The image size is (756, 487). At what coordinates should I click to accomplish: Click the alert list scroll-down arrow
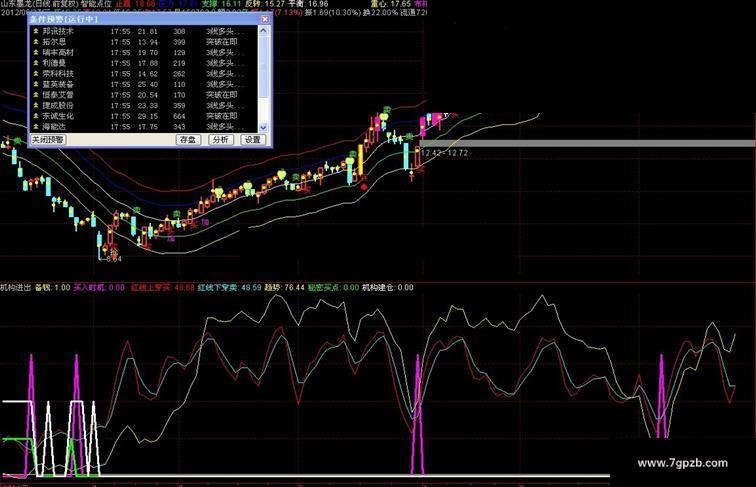point(264,128)
